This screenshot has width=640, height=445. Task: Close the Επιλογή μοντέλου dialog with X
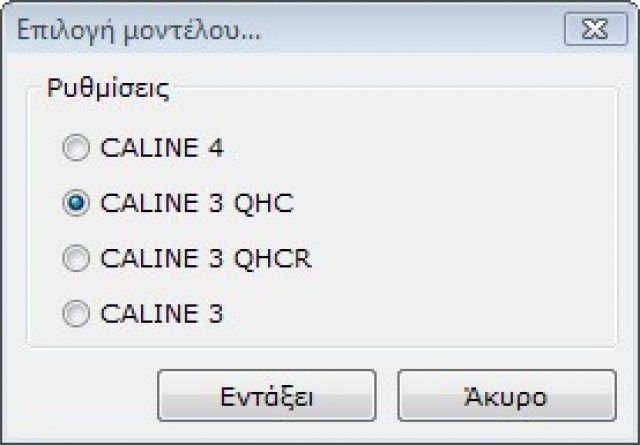click(595, 30)
